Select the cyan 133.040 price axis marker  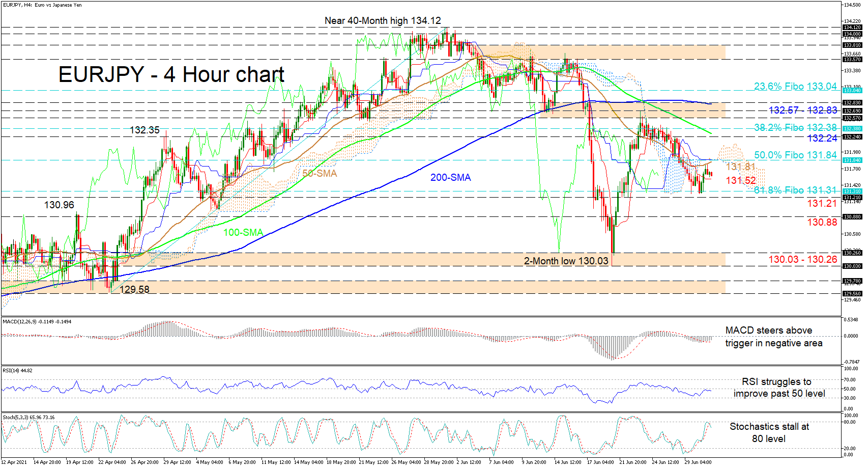(853, 91)
